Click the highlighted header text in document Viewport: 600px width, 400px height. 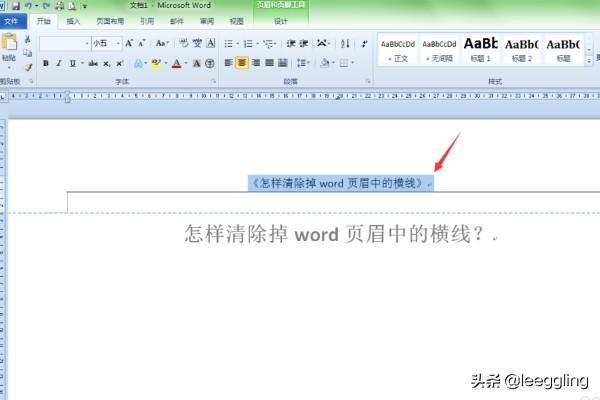click(x=340, y=183)
